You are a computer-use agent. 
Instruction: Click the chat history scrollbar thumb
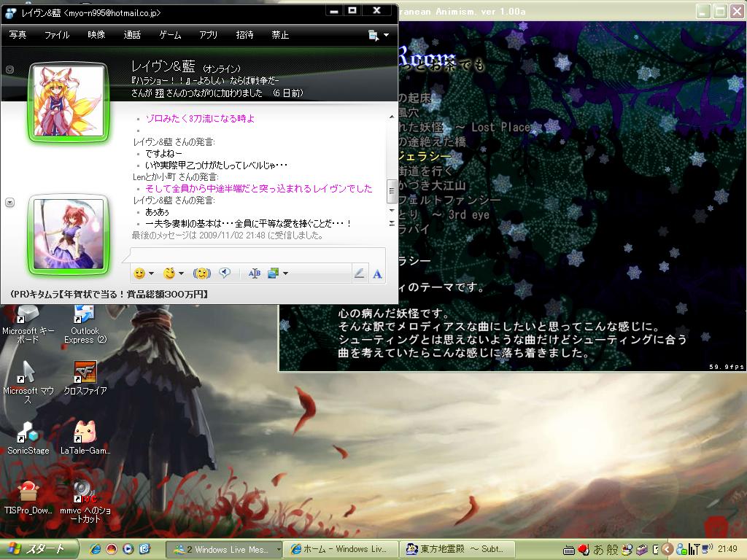391,192
